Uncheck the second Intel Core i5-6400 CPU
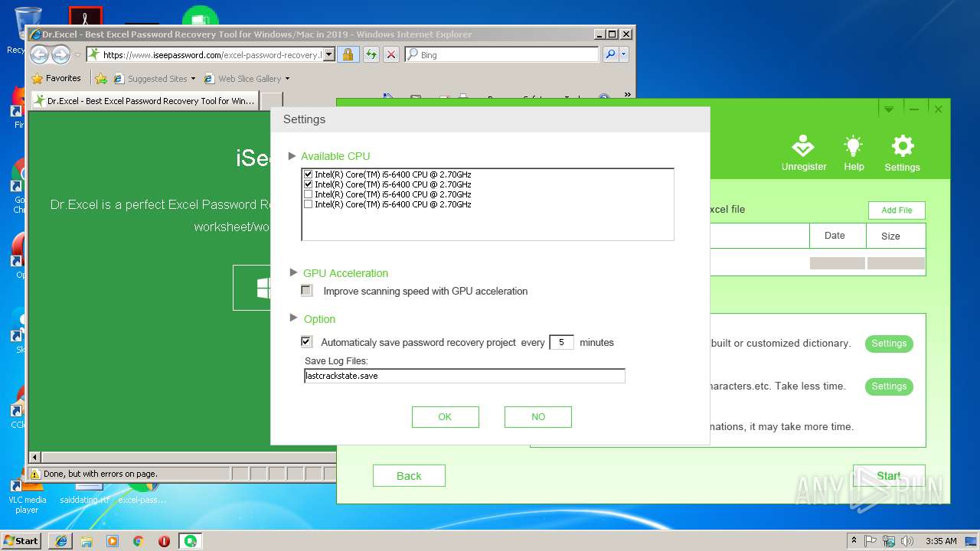Screen dimensions: 980x551 [x=309, y=184]
